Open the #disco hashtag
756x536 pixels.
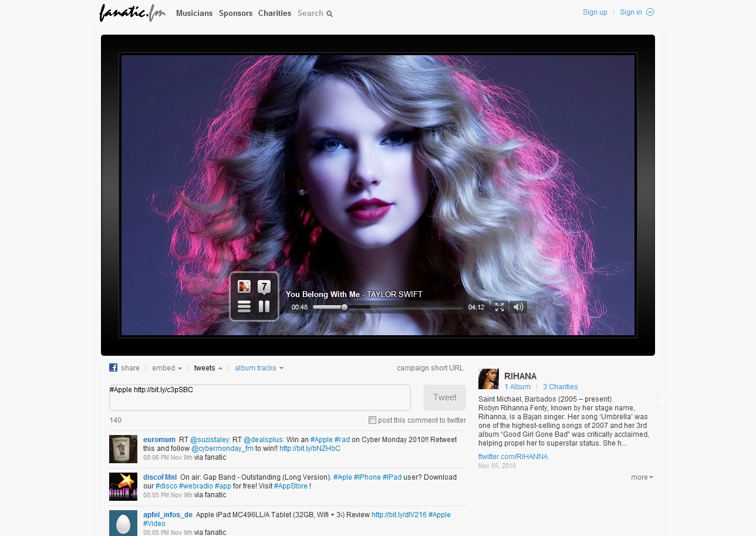166,486
